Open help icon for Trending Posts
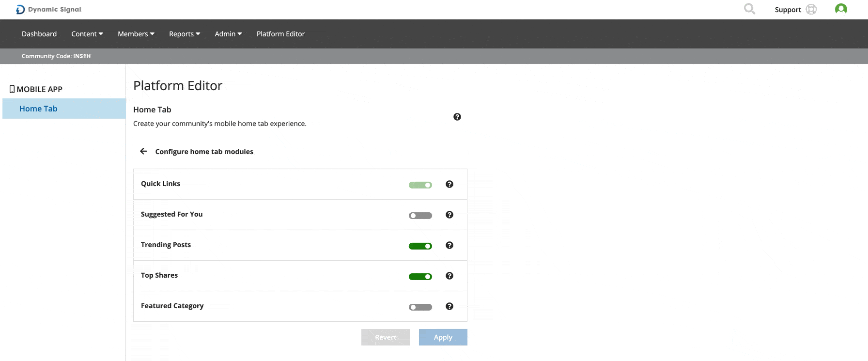The width and height of the screenshot is (868, 361). 449,245
